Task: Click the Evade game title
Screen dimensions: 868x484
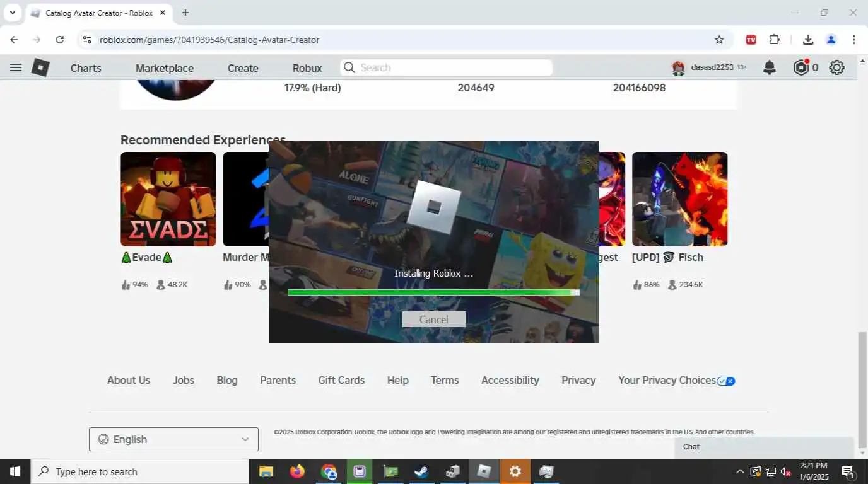Action: click(147, 257)
